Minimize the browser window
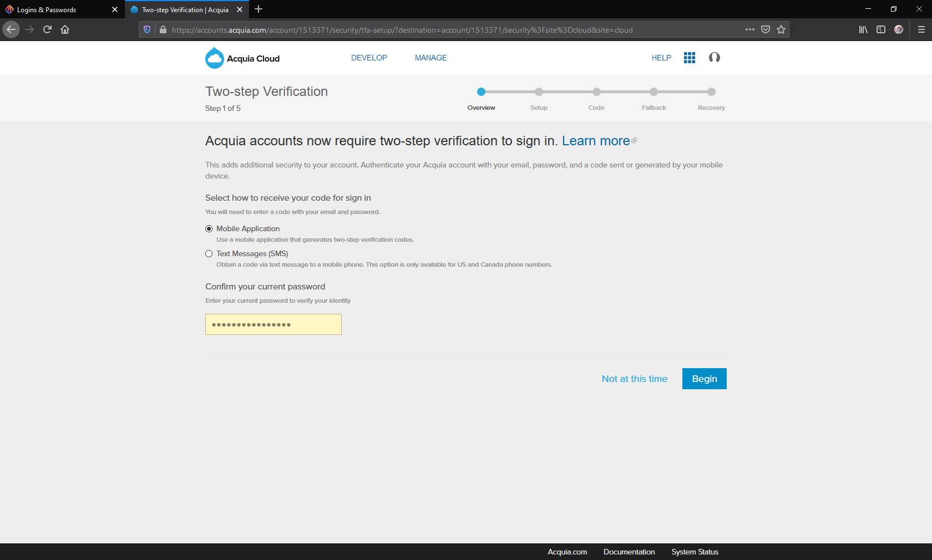 868,9
